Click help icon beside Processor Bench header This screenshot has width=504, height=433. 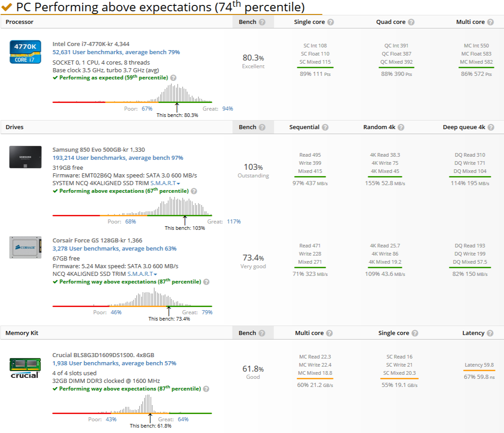click(262, 22)
